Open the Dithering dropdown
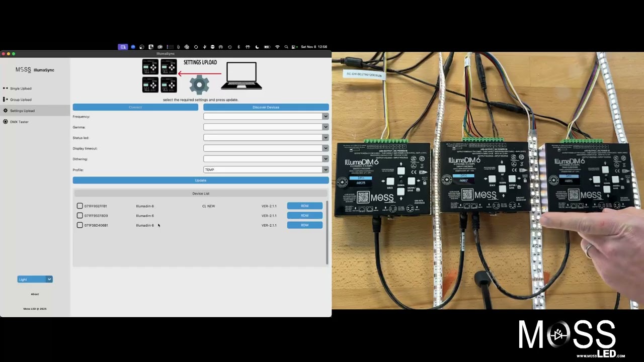The height and width of the screenshot is (362, 644). [266, 159]
